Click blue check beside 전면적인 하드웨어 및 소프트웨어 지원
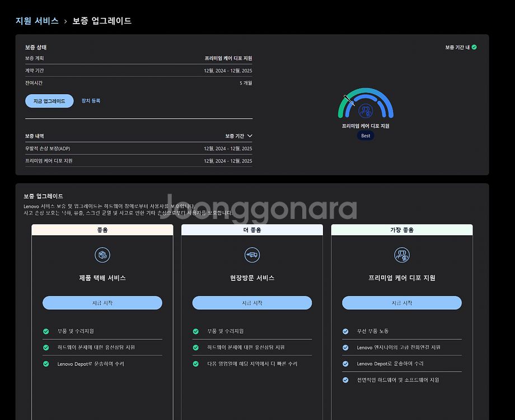The width and height of the screenshot is (515, 420). click(x=345, y=380)
